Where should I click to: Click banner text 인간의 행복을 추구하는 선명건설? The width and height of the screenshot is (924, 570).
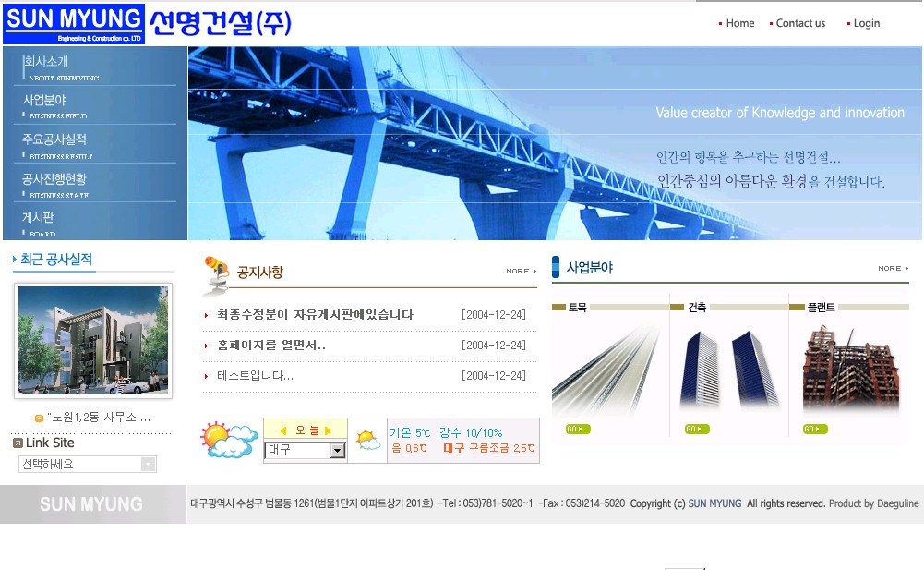[x=749, y=157]
